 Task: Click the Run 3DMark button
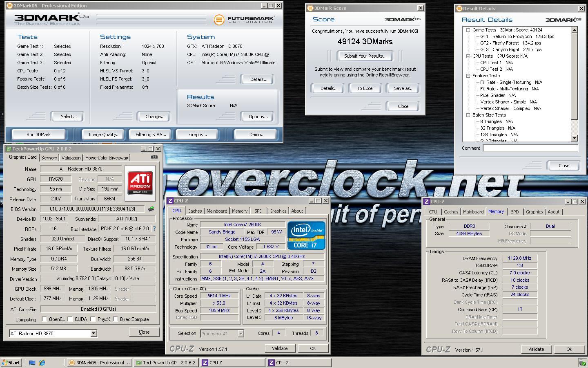coord(38,135)
